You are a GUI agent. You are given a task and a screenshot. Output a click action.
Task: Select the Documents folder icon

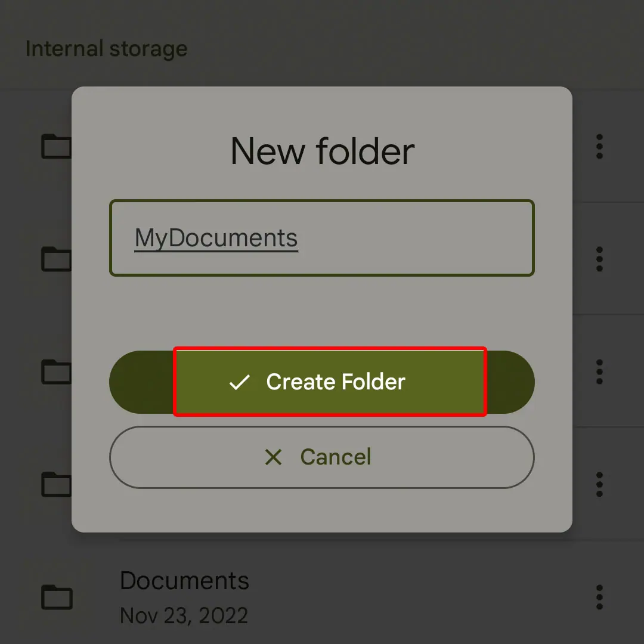57,597
